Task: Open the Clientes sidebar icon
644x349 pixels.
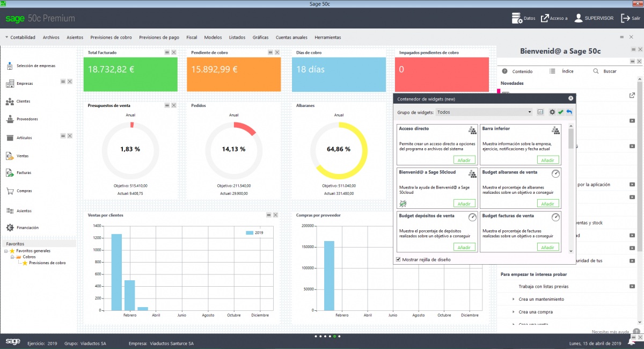Action: click(10, 101)
